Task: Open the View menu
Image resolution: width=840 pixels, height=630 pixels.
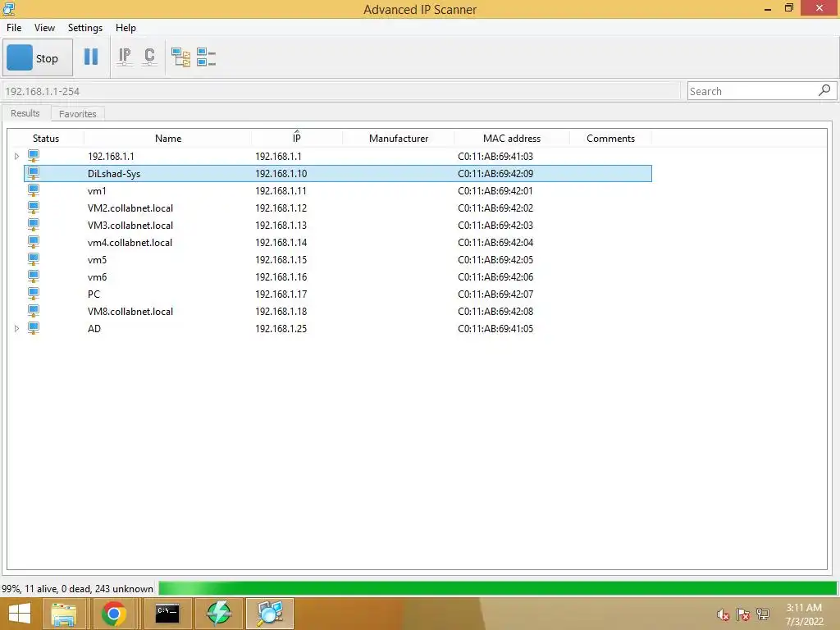Action: [x=44, y=28]
